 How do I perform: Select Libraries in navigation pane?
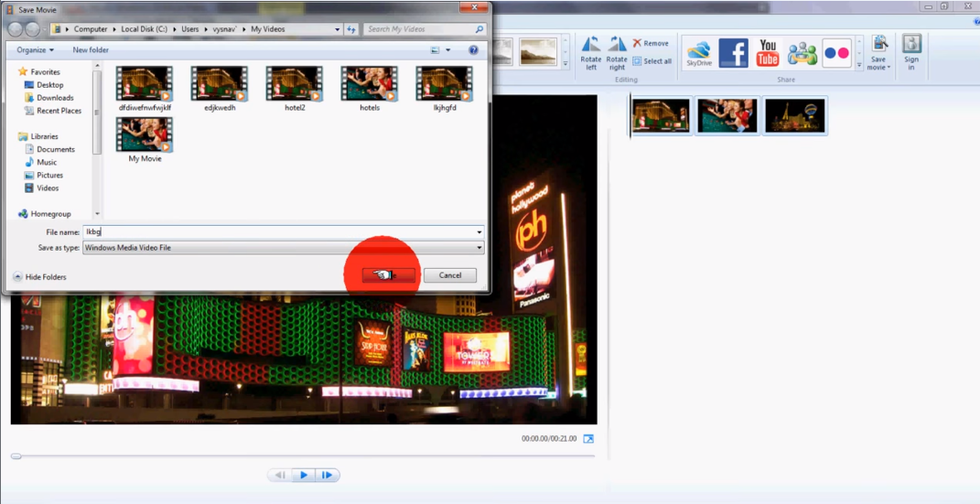click(x=44, y=136)
